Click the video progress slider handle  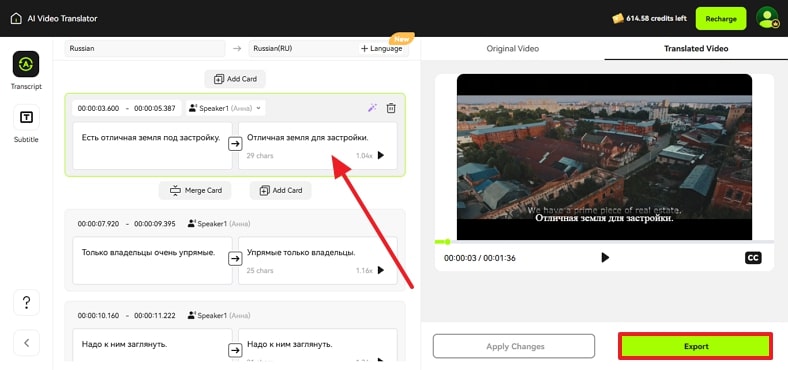(x=447, y=242)
